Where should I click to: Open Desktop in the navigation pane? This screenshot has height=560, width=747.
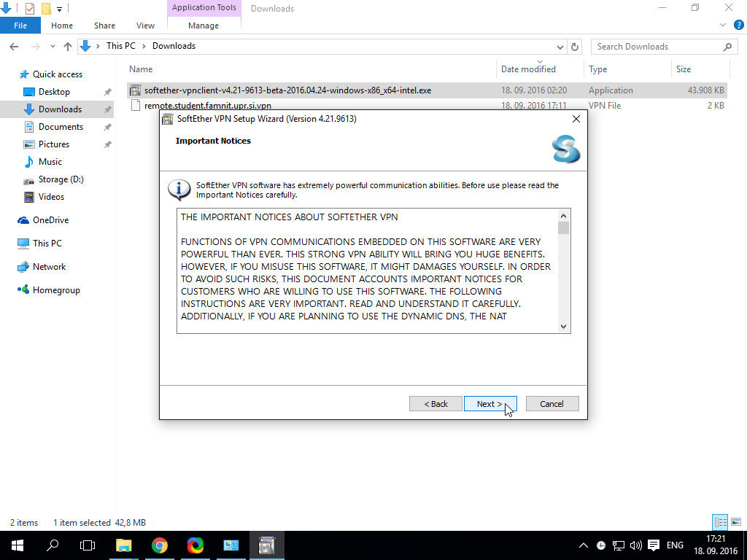pyautogui.click(x=54, y=91)
